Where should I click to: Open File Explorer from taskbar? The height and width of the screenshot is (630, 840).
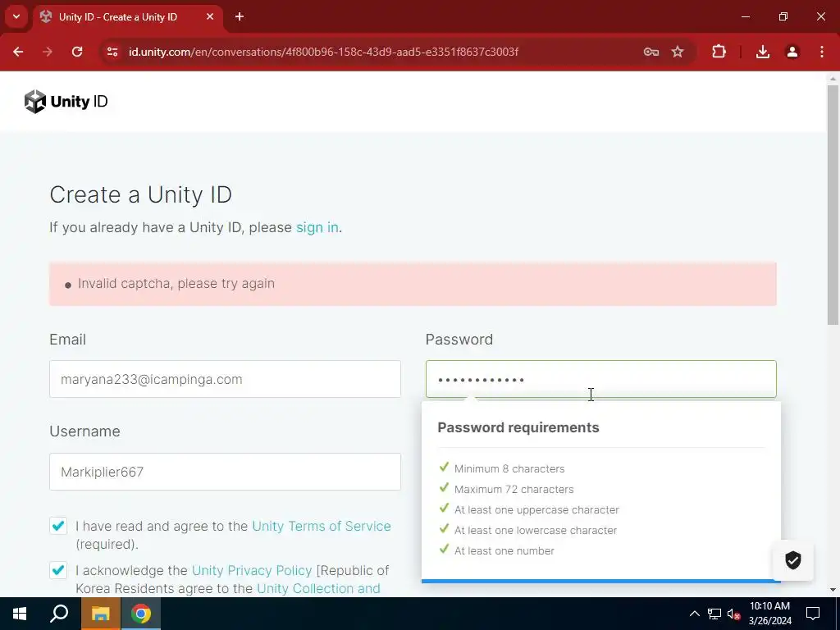pyautogui.click(x=100, y=614)
